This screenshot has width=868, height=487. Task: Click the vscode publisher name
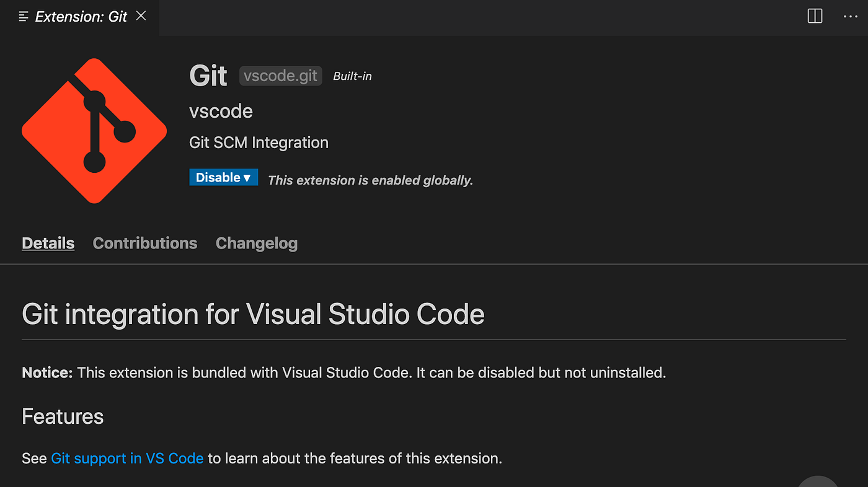[221, 111]
